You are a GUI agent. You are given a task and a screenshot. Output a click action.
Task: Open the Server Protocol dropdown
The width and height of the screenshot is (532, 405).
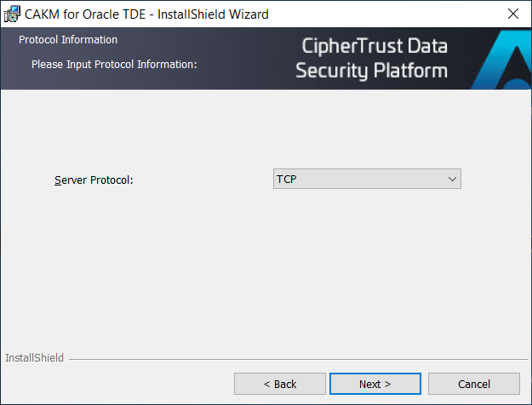[367, 179]
